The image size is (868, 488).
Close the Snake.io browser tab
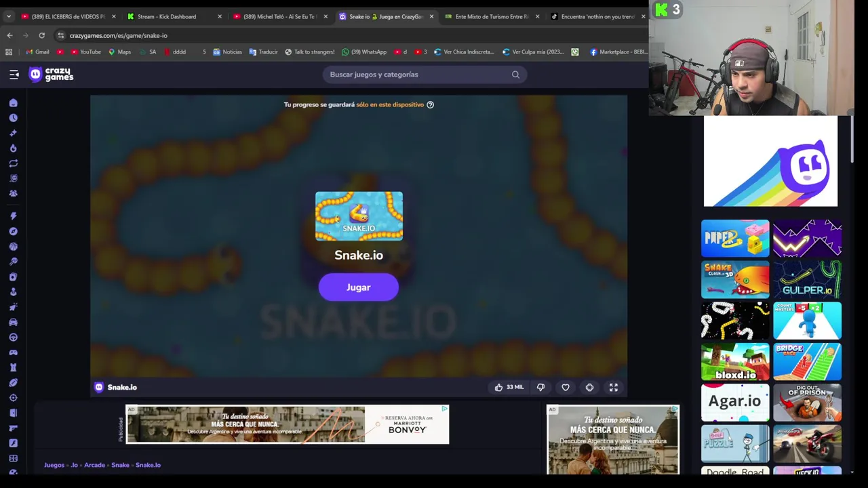tap(431, 16)
